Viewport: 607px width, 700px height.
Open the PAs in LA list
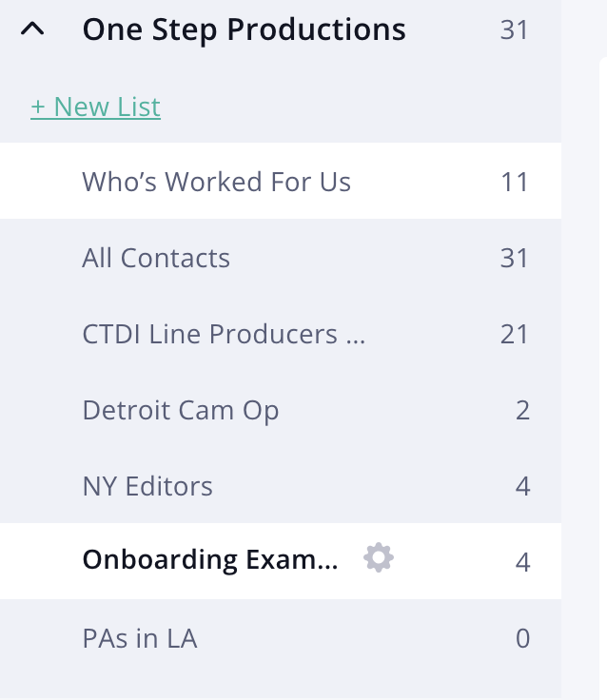click(x=281, y=637)
